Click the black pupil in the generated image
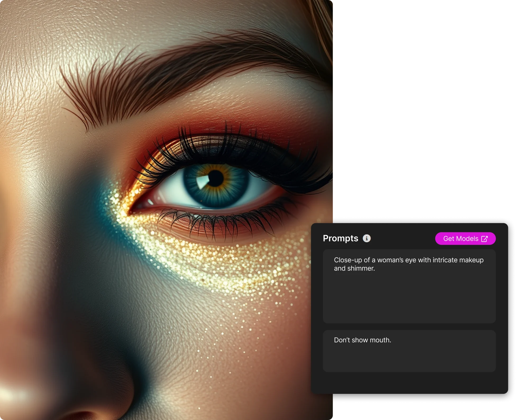526x420 pixels. (216, 178)
